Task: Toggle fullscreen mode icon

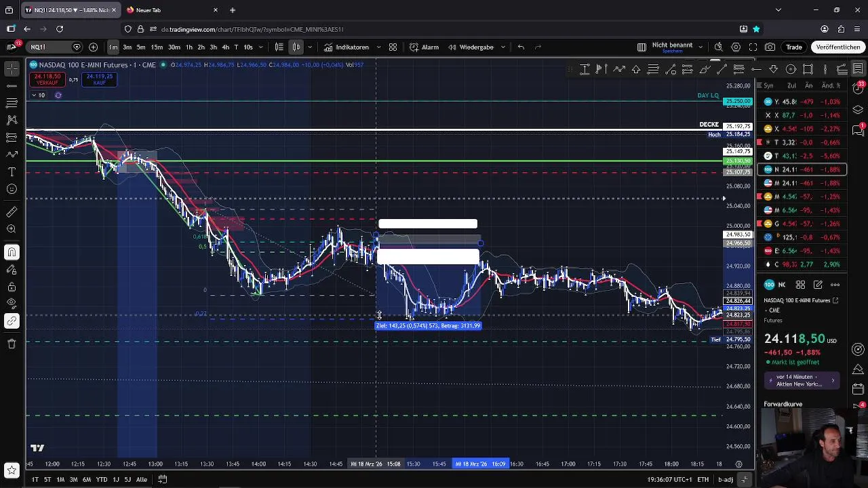Action: pyautogui.click(x=753, y=47)
